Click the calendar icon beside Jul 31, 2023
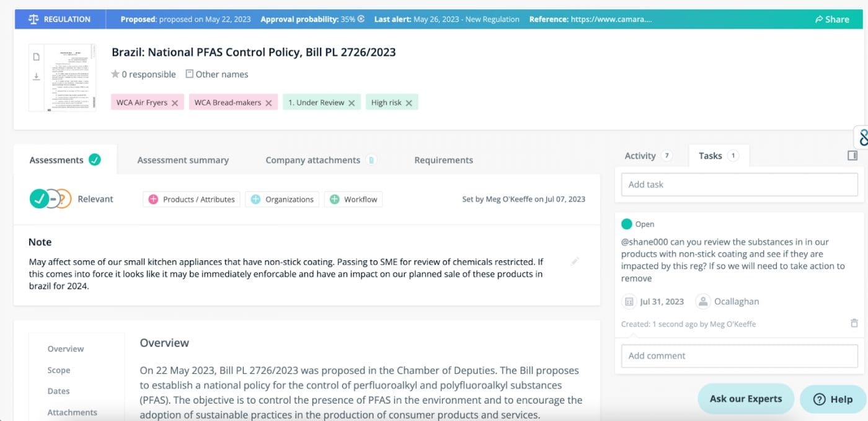This screenshot has width=868, height=421. pyautogui.click(x=629, y=302)
